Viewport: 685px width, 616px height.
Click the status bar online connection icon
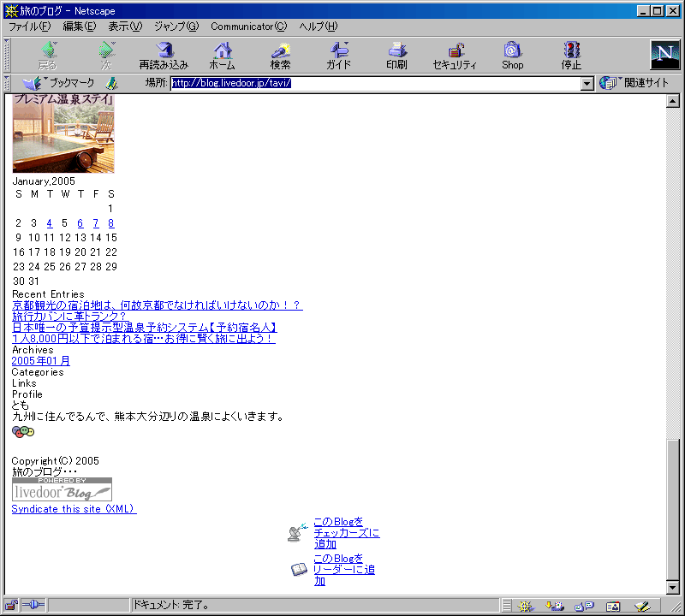[x=33, y=605]
